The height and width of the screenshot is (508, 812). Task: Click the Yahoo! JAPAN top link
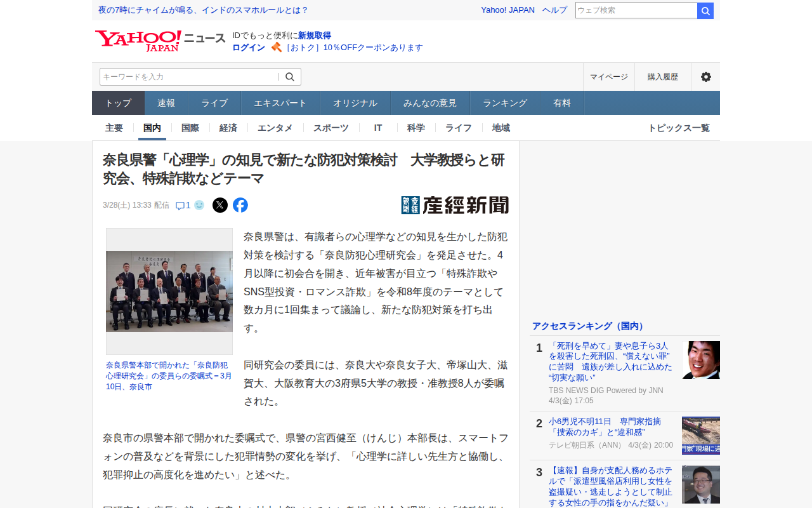click(x=507, y=10)
